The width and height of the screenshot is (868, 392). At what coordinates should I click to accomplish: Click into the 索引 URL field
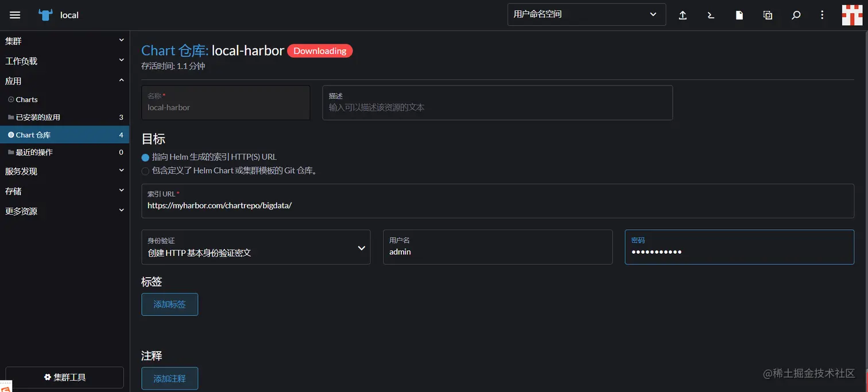tap(498, 201)
